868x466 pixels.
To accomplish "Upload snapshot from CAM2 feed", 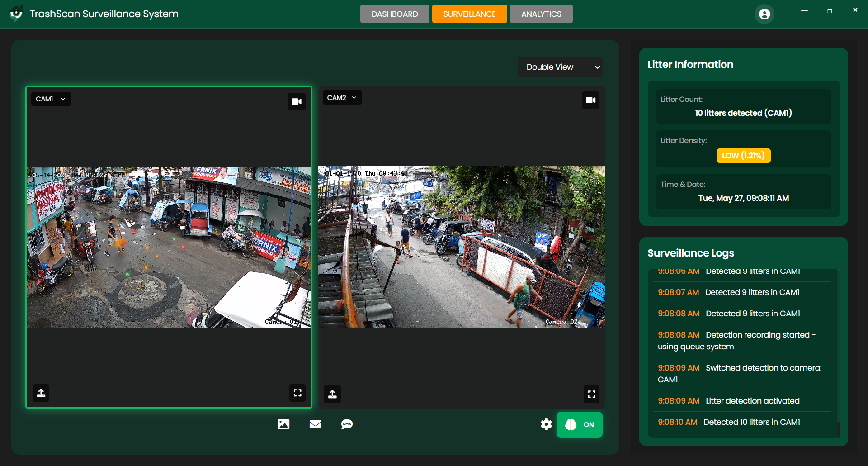I will click(332, 394).
